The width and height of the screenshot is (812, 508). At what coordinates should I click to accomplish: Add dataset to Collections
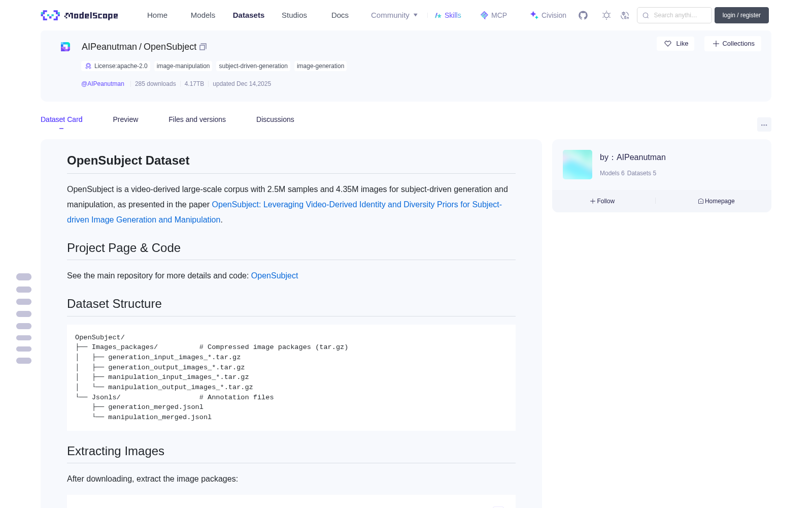pos(733,44)
